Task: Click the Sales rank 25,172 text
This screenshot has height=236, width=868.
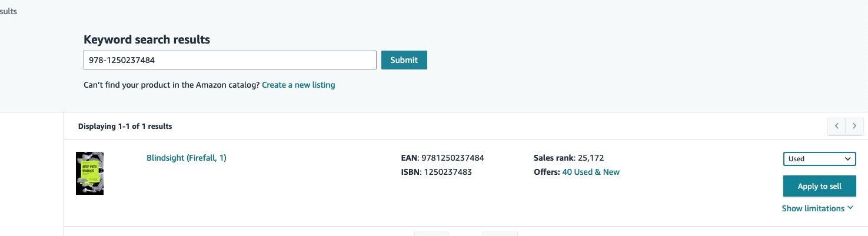Action: point(569,158)
